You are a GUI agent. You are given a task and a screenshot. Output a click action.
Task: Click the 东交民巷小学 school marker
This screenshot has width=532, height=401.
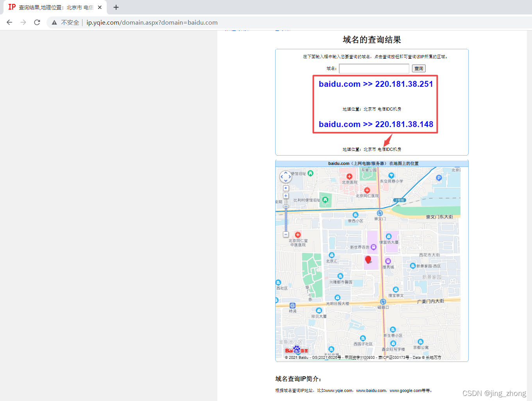click(x=391, y=175)
